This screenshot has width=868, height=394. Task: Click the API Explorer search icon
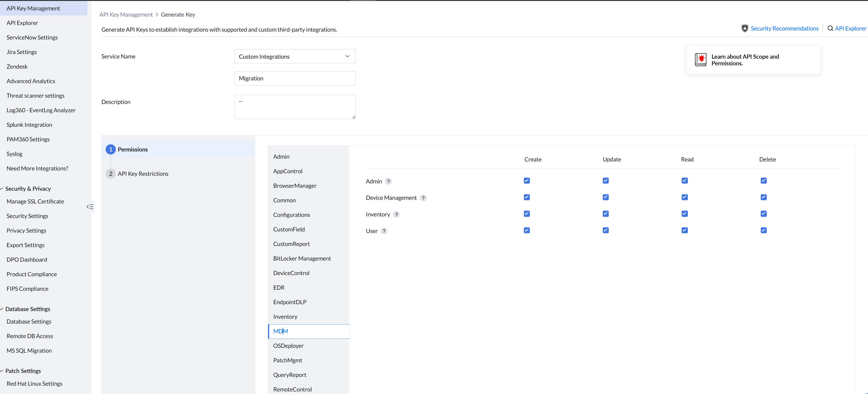coord(830,28)
